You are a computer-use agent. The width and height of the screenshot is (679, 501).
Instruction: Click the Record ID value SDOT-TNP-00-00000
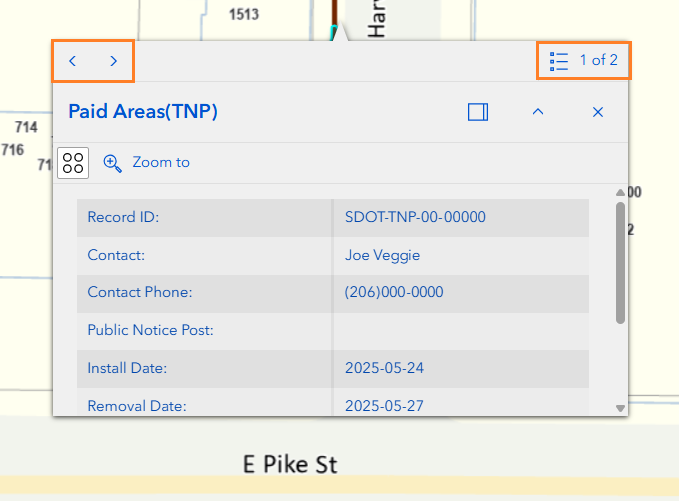click(x=415, y=217)
